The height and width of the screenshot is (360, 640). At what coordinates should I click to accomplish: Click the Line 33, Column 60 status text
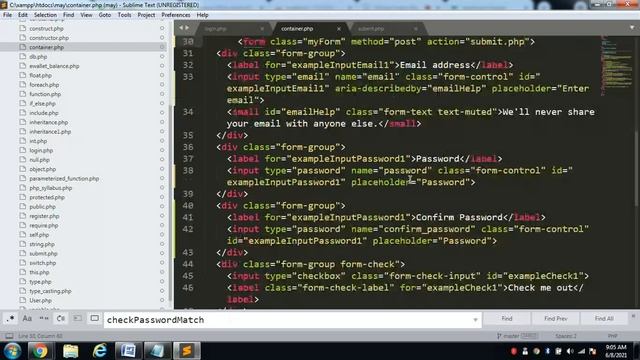pyautogui.click(x=40, y=336)
